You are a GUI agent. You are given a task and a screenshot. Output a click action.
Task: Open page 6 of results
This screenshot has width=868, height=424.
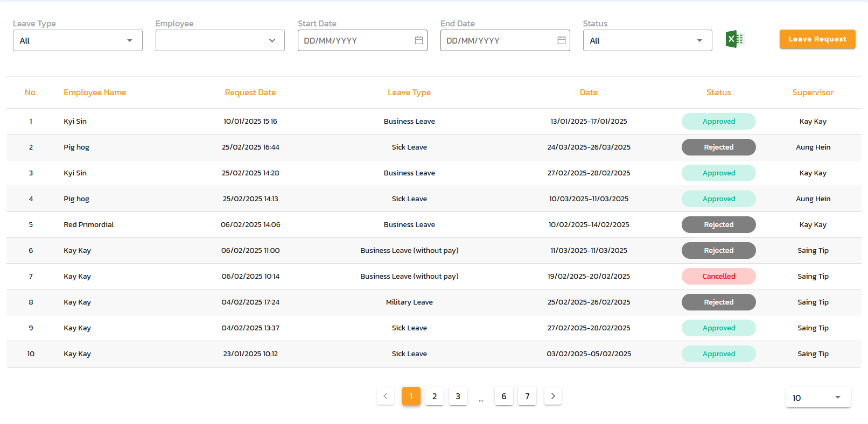(503, 397)
